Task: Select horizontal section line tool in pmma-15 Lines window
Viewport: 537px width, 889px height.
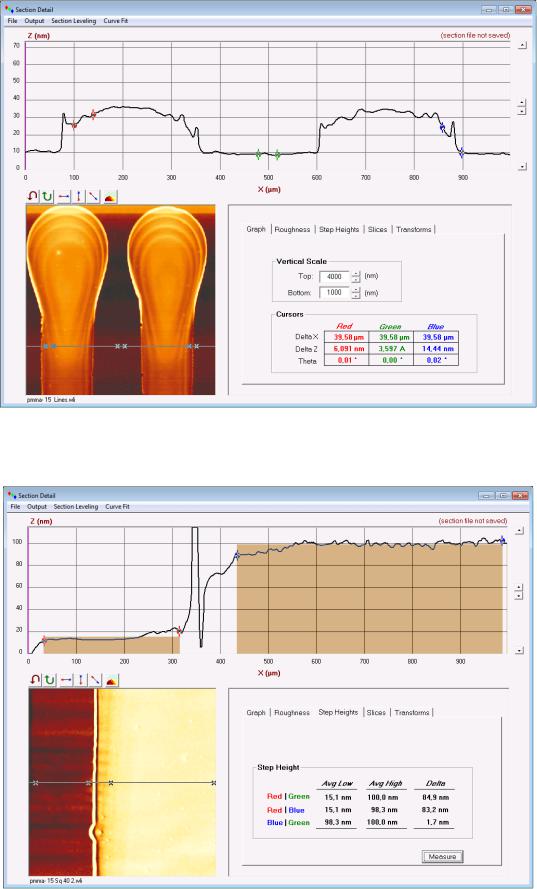Action: point(64,196)
